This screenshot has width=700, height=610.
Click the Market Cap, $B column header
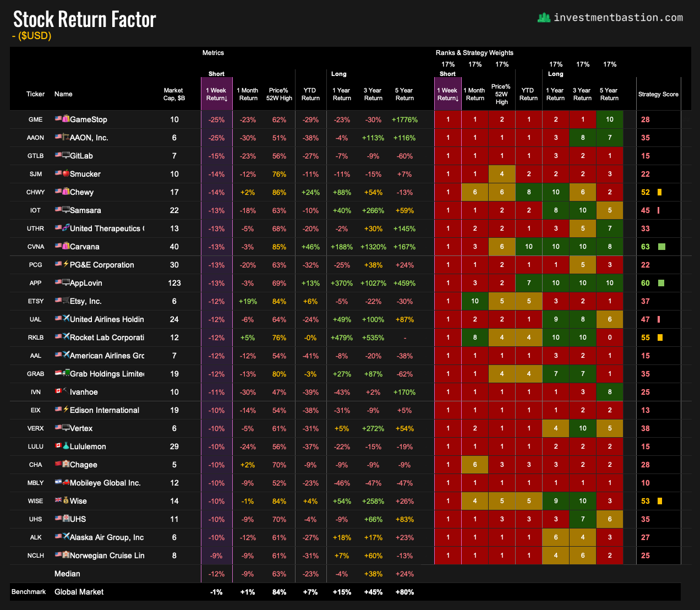point(174,94)
